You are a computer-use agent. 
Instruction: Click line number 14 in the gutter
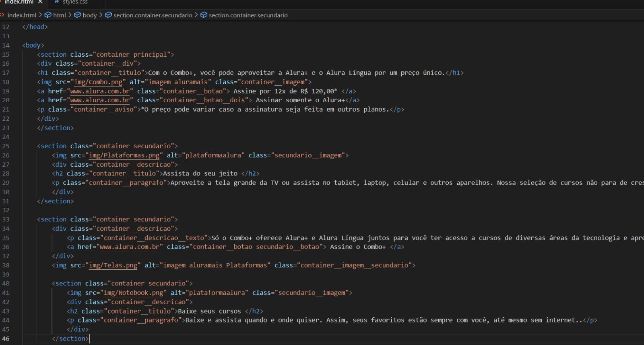coord(6,45)
